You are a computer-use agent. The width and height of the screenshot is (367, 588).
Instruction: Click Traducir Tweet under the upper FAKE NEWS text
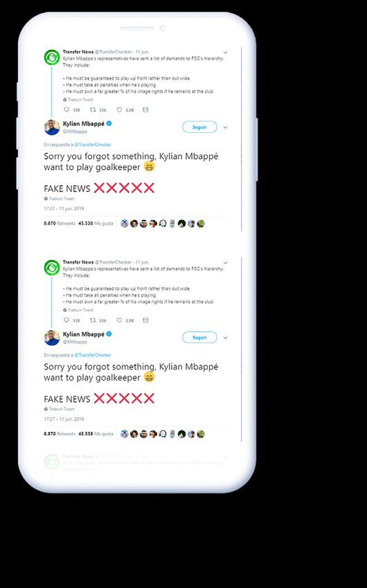point(60,199)
